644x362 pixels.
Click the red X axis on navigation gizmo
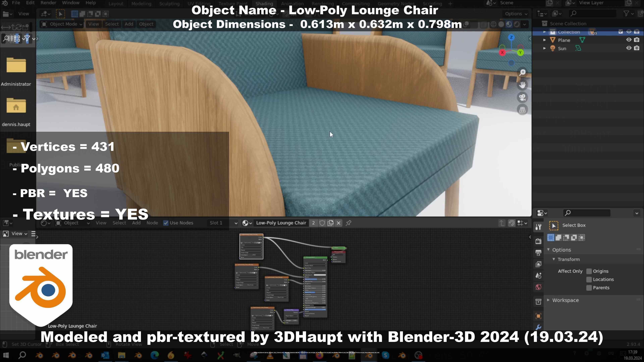502,52
